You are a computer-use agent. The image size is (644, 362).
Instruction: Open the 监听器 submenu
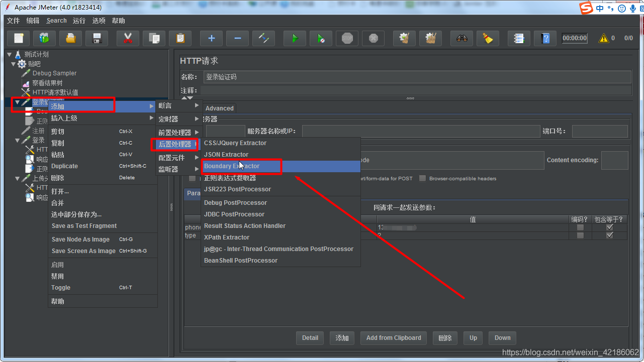tap(178, 169)
